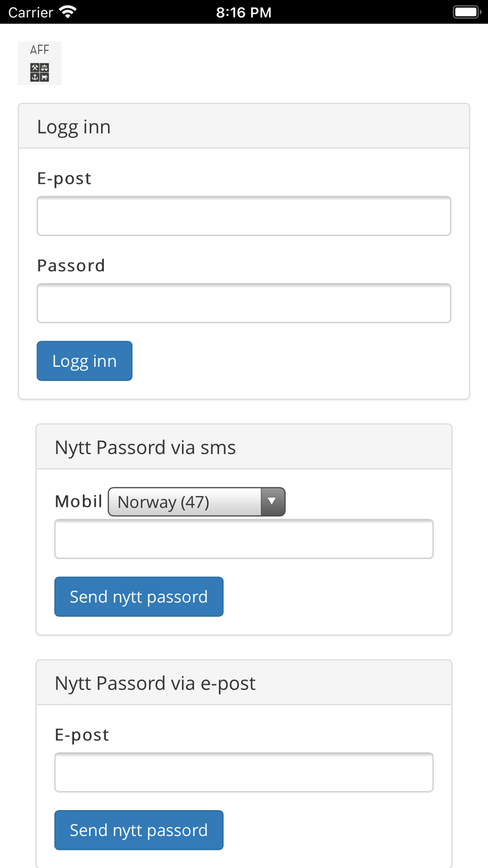Screen dimensions: 488x868
Task: Click the Wi-Fi status icon
Action: [68, 12]
